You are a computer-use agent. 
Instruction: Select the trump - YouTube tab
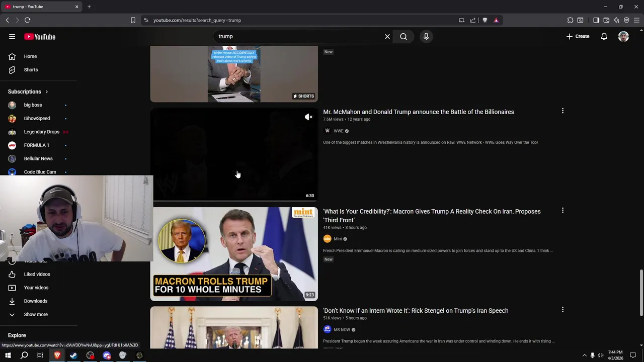[x=41, y=7]
